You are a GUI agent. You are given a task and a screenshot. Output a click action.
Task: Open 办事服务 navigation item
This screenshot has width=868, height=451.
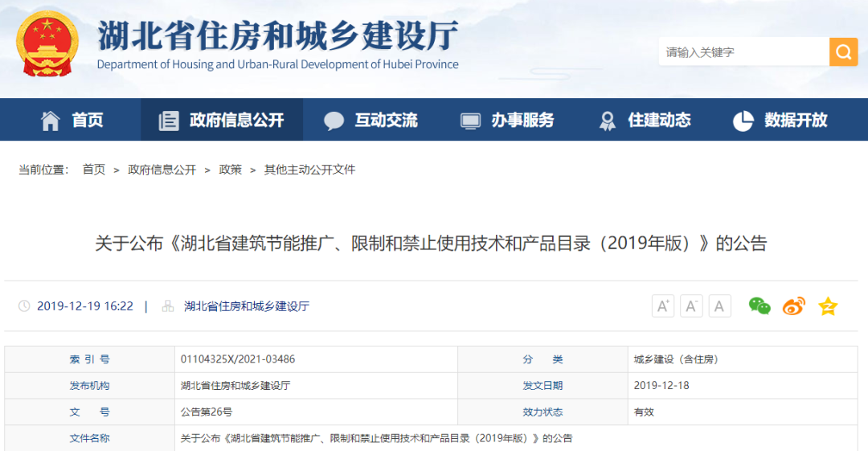pyautogui.click(x=507, y=121)
